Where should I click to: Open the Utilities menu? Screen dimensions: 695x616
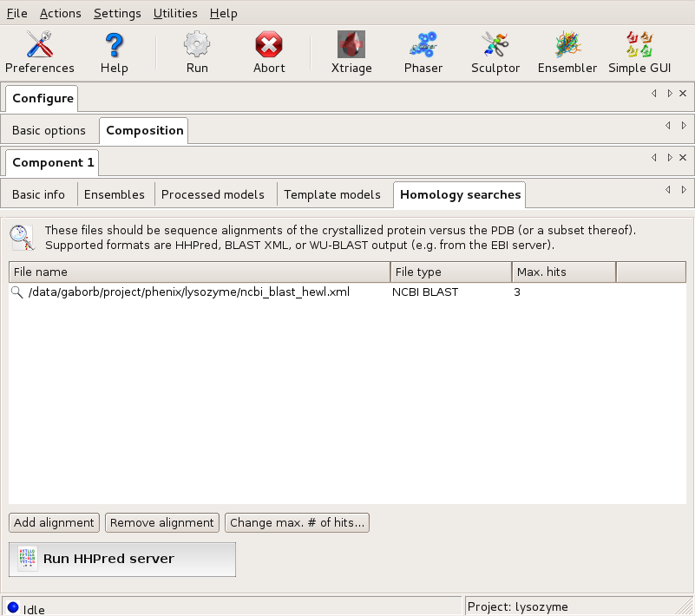click(x=175, y=13)
